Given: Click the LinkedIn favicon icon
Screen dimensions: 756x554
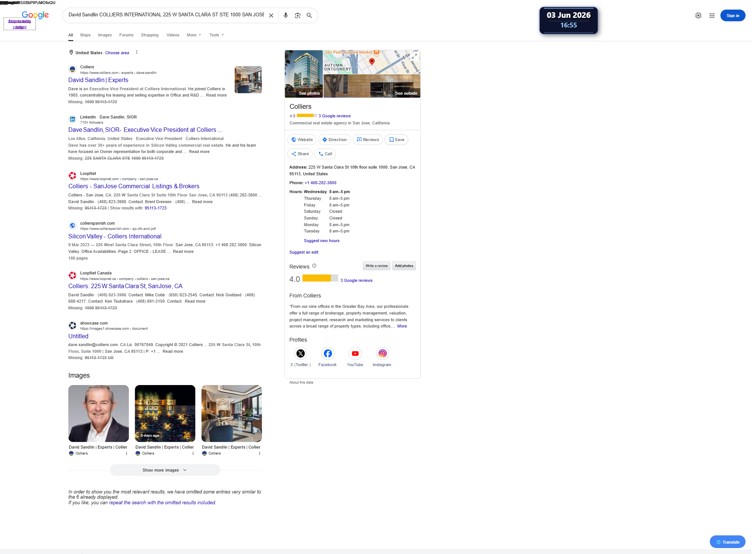Looking at the screenshot, I should coord(72,119).
